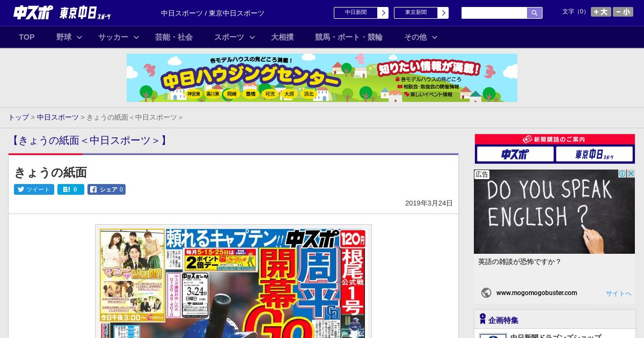Click the Facebook シェア button
This screenshot has width=644, height=338.
[106, 189]
